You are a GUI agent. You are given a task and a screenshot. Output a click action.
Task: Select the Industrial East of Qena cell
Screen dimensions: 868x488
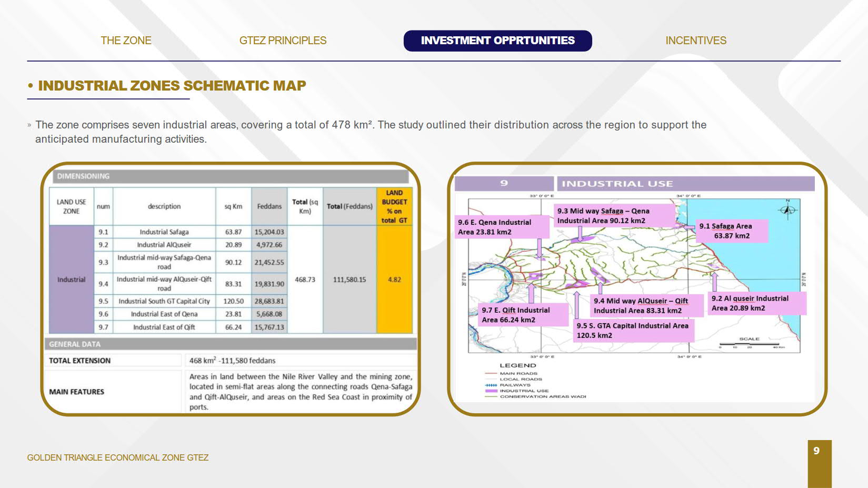point(164,314)
